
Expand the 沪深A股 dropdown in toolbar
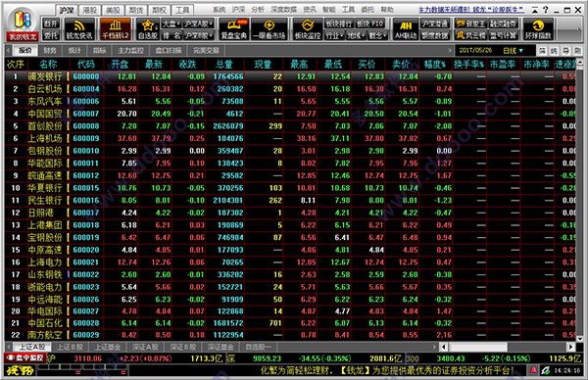coord(199,24)
